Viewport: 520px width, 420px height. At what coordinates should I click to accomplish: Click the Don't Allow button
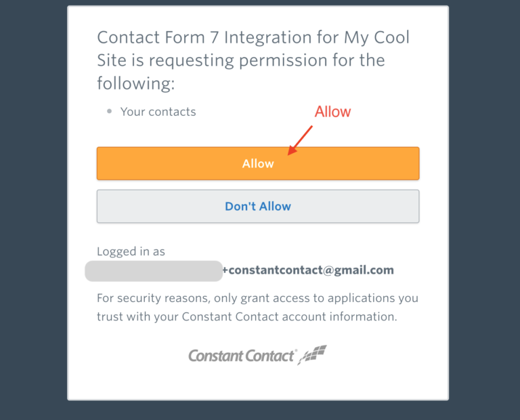258,207
